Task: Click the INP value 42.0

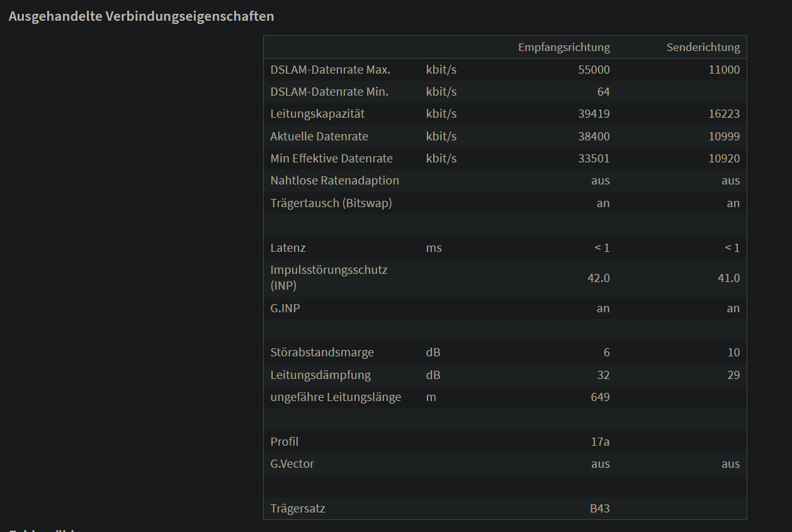Action: [x=598, y=278]
